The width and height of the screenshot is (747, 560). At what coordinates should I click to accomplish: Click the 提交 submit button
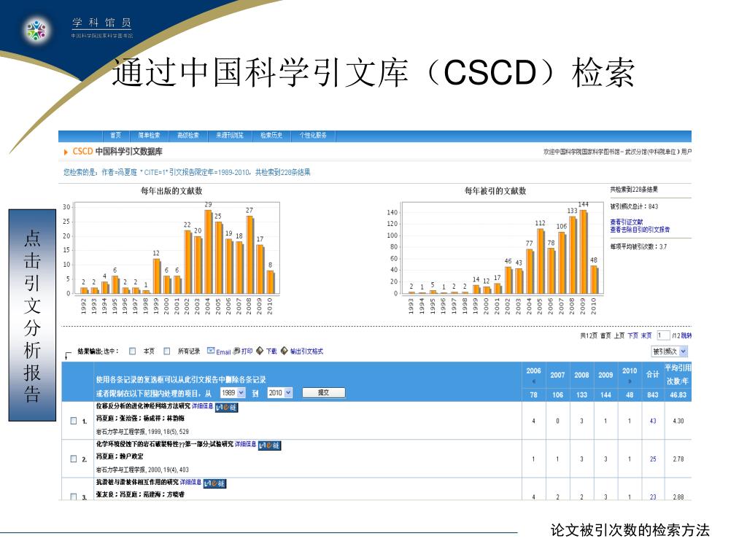323,392
